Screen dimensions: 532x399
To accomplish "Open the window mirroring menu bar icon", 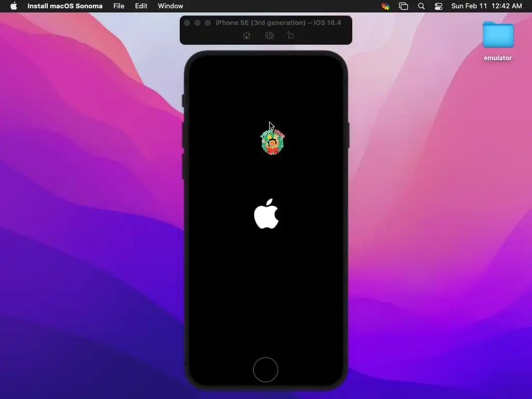I will (403, 6).
